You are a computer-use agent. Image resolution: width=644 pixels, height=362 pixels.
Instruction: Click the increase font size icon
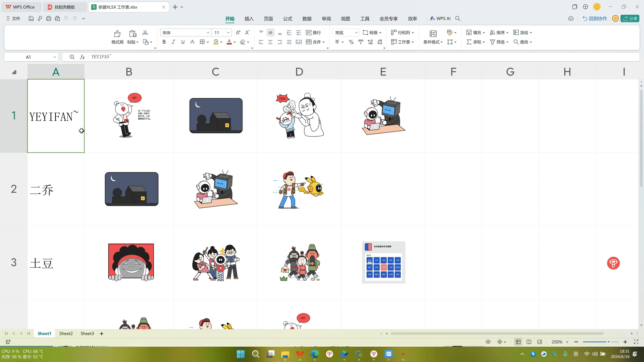[x=238, y=33]
